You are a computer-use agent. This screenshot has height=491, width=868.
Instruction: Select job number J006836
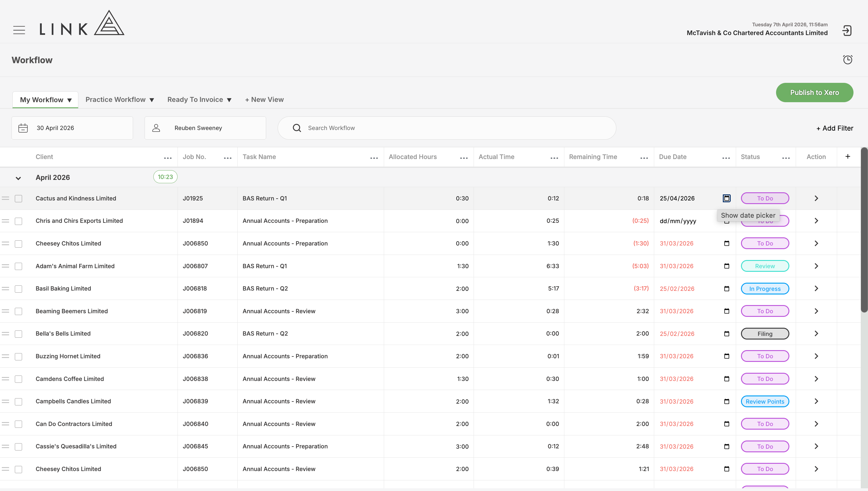tap(195, 356)
